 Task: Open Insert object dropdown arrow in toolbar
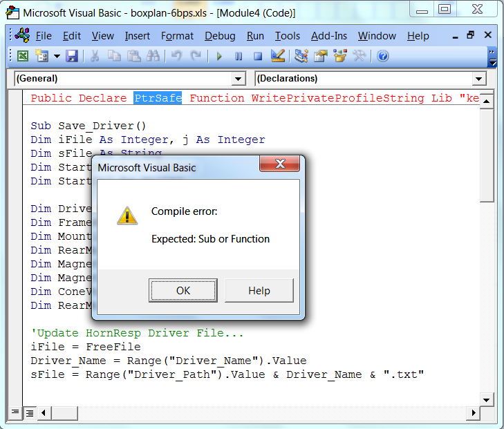(x=57, y=56)
